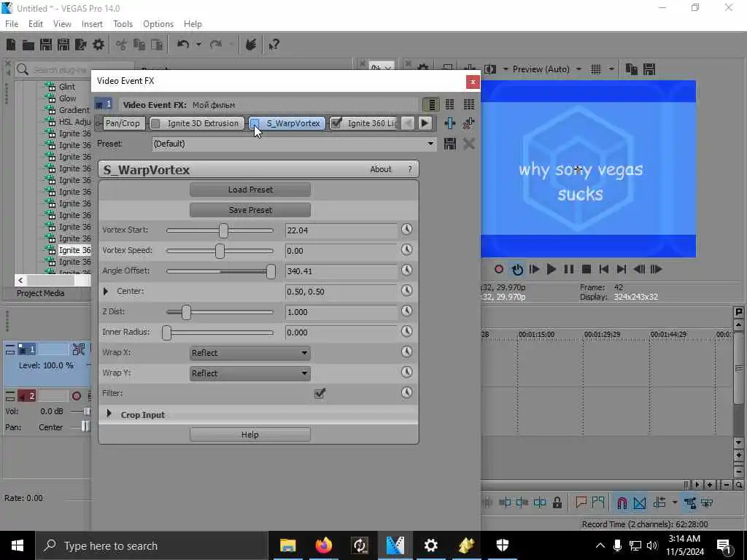The height and width of the screenshot is (560, 747).
Task: Expand the Center parameter triangle
Action: pos(106,291)
